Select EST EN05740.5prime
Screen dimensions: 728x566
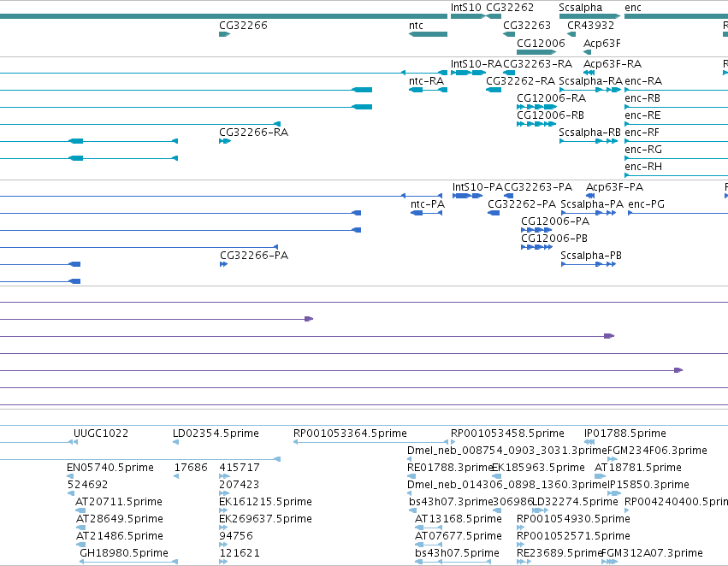[x=110, y=468]
